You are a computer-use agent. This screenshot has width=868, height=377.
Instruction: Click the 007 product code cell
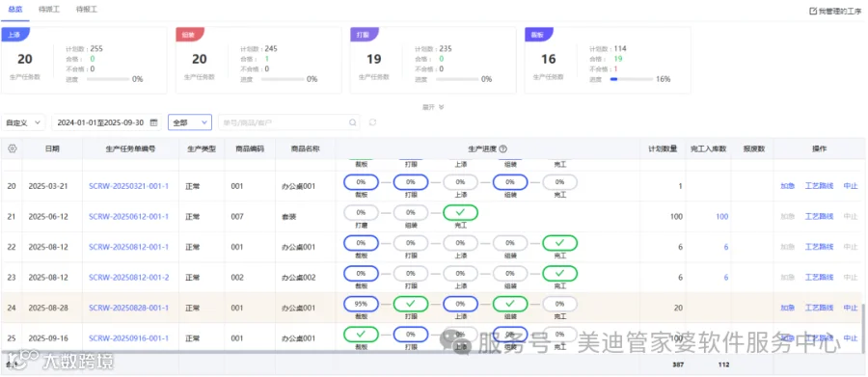[237, 216]
